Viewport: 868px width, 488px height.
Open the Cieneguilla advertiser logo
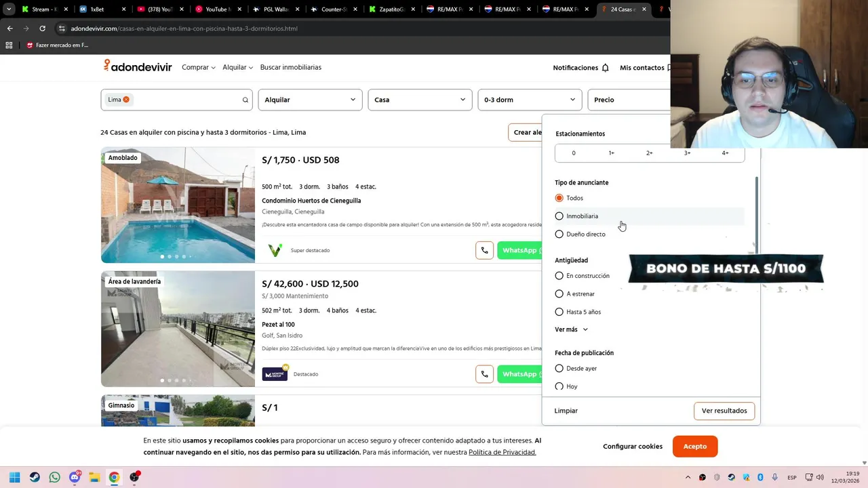[x=275, y=250]
